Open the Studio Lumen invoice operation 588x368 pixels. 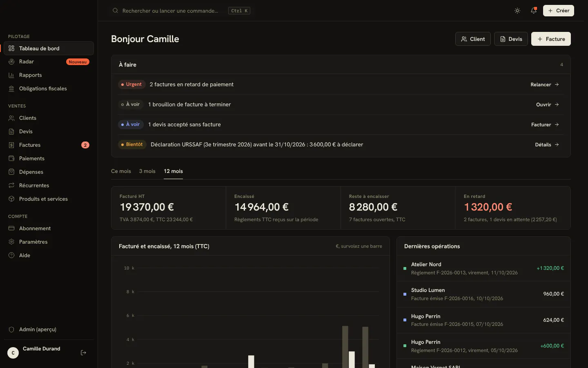(483, 294)
